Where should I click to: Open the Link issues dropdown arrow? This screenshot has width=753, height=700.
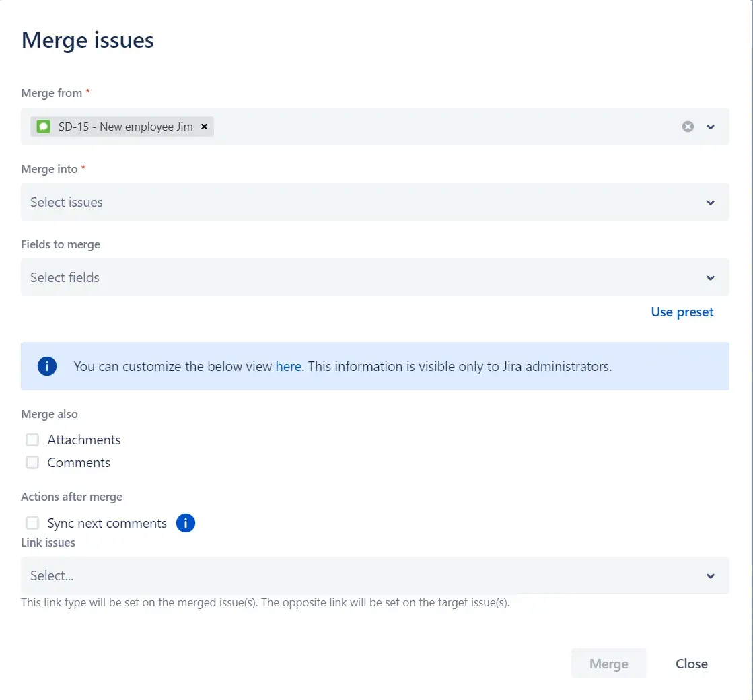(x=711, y=576)
